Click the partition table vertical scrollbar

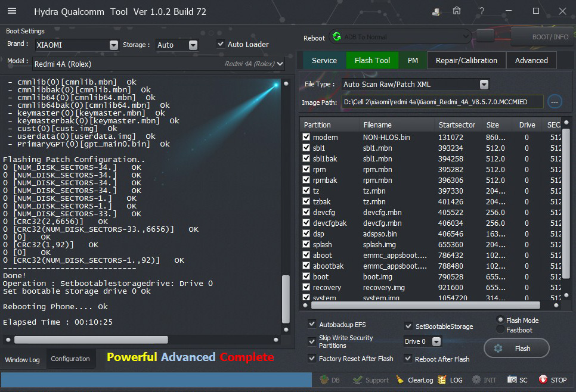566,204
